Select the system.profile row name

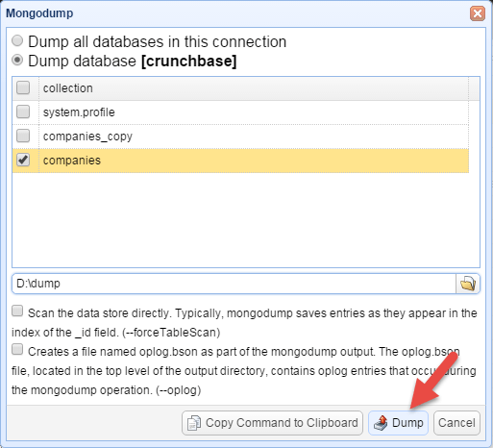79,112
